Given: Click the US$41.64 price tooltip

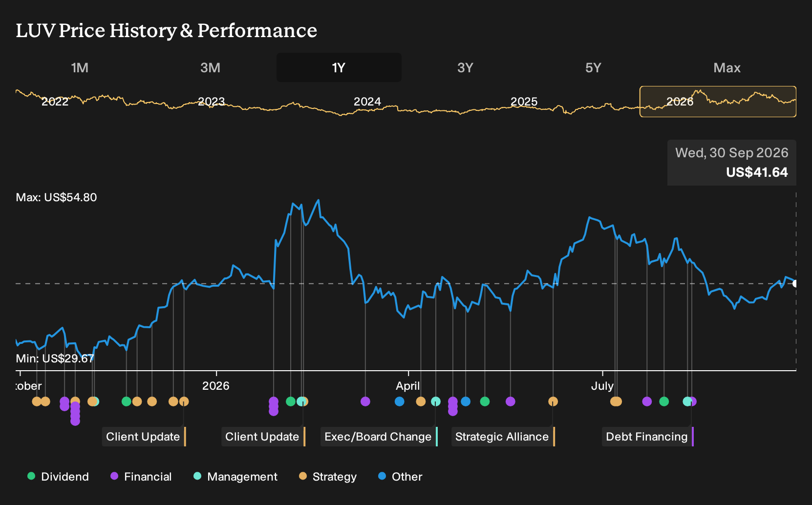Looking at the screenshot, I should (x=732, y=163).
